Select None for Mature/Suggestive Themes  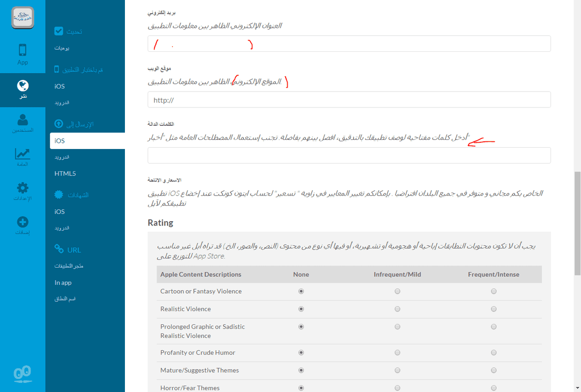click(x=301, y=370)
